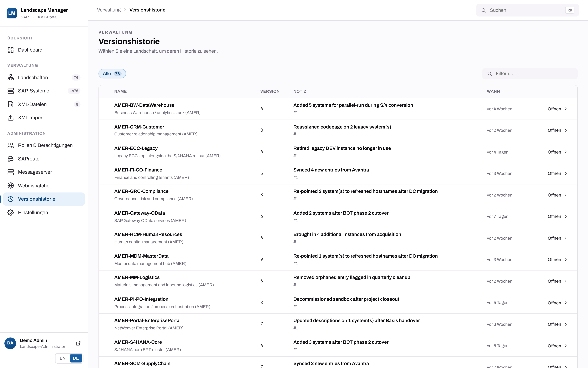This screenshot has width=588, height=368.
Task: Click the XML-Dateien file icon
Action: pyautogui.click(x=11, y=104)
